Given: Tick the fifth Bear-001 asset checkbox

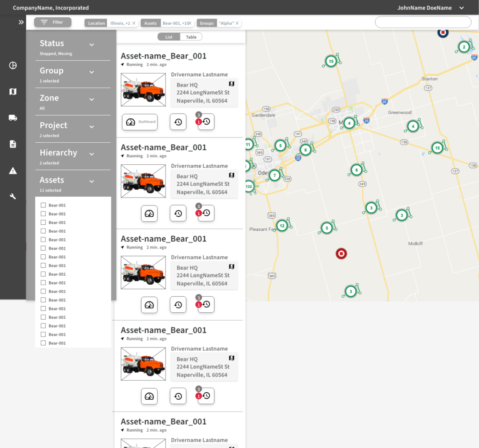Looking at the screenshot, I should pos(43,240).
